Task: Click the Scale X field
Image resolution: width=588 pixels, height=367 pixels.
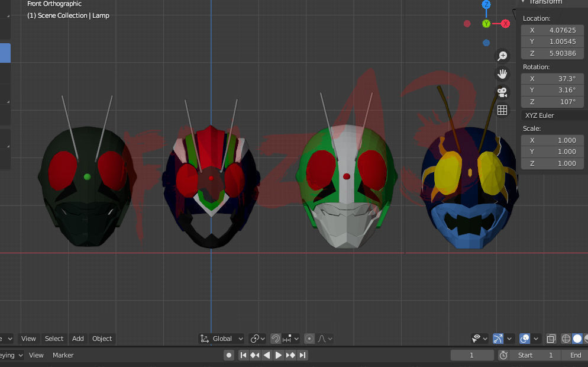Action: 553,140
